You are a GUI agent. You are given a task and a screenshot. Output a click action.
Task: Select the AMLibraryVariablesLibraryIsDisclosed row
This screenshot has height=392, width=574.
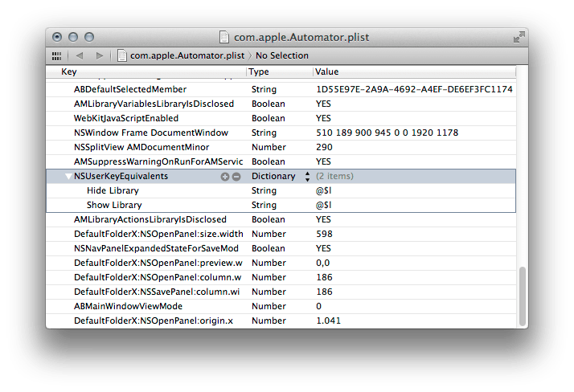281,104
